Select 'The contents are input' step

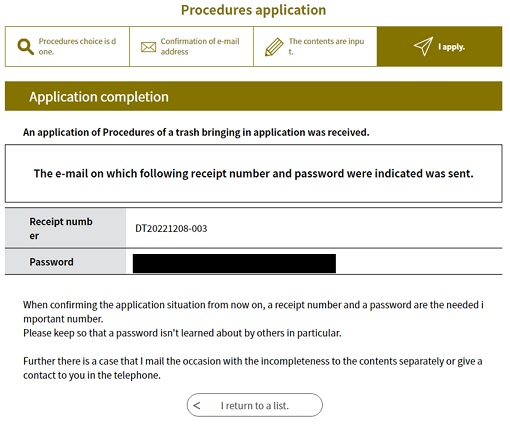315,47
